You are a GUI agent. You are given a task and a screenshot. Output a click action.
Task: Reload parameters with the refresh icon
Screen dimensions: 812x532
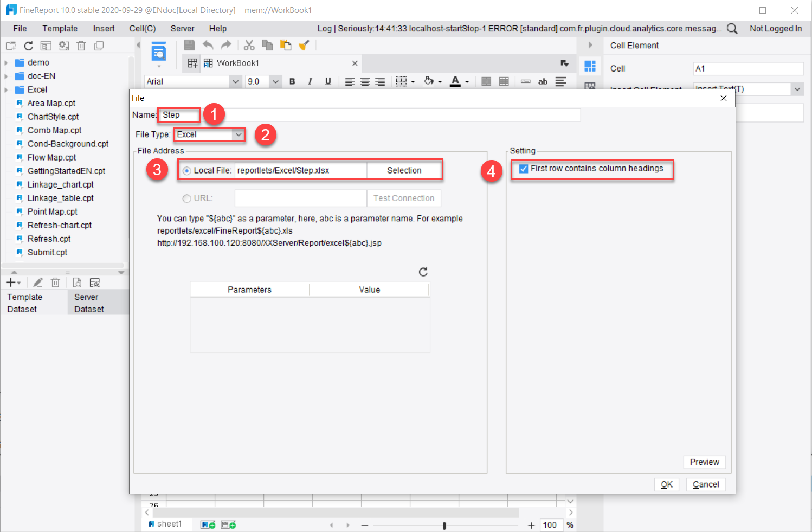(423, 272)
